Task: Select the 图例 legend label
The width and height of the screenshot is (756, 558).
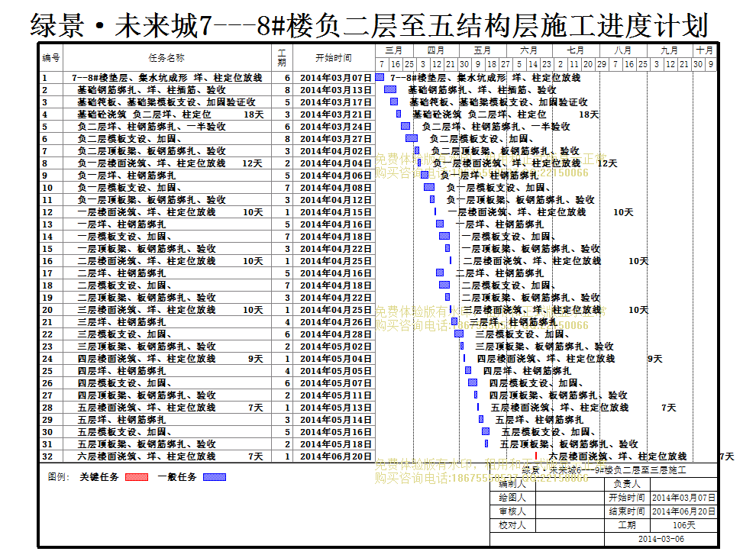Action: pyautogui.click(x=58, y=477)
